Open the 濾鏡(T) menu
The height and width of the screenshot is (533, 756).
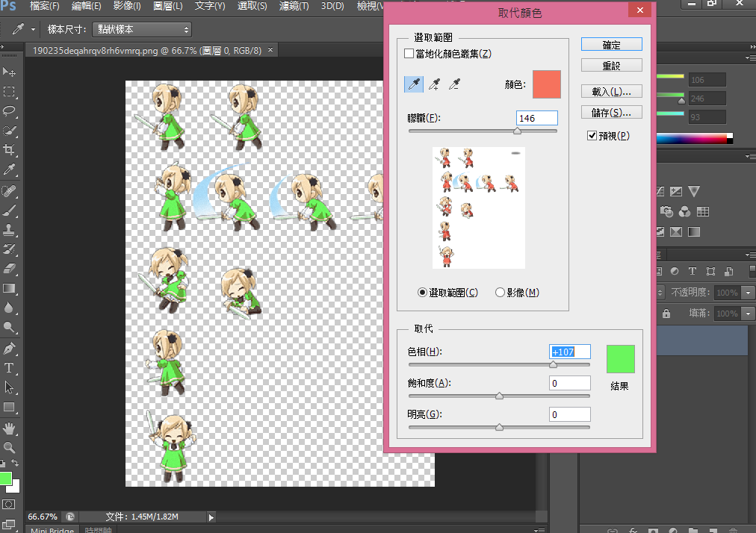click(294, 6)
